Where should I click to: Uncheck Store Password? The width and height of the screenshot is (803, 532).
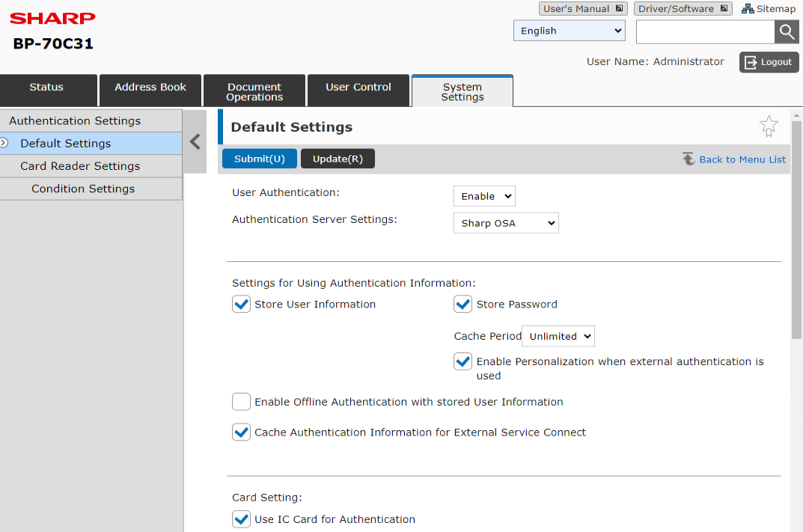pyautogui.click(x=462, y=304)
